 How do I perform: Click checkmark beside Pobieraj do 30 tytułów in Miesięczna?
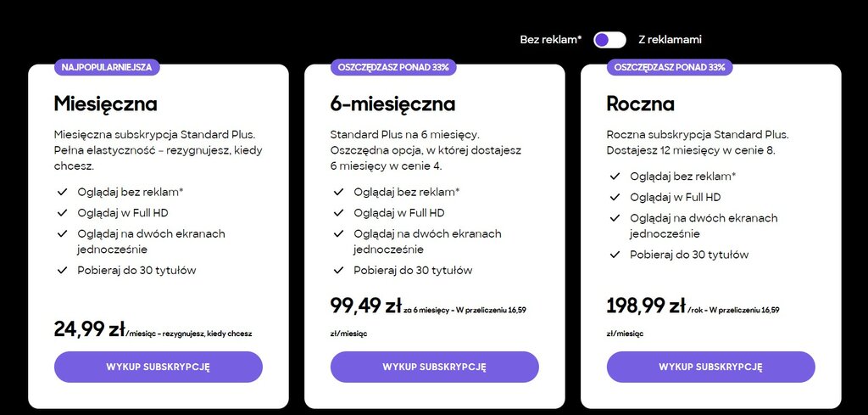[62, 271]
